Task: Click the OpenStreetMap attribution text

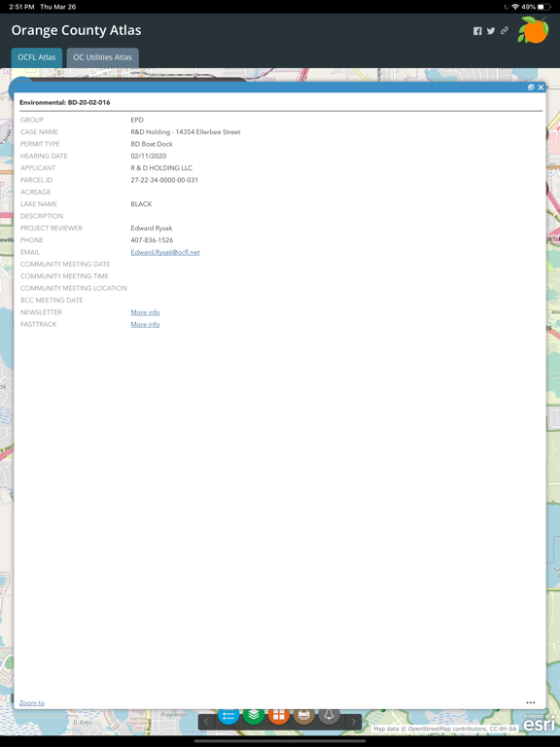Action: [444, 729]
